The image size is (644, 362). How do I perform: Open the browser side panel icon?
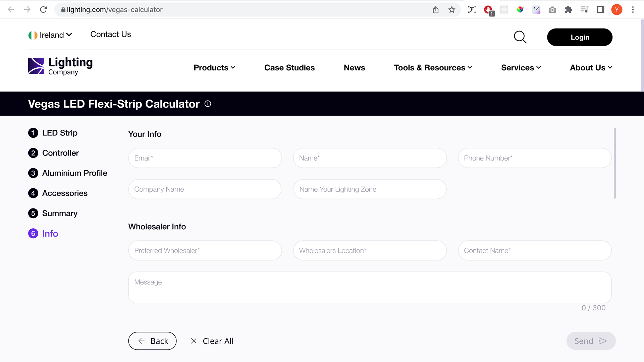[600, 10]
